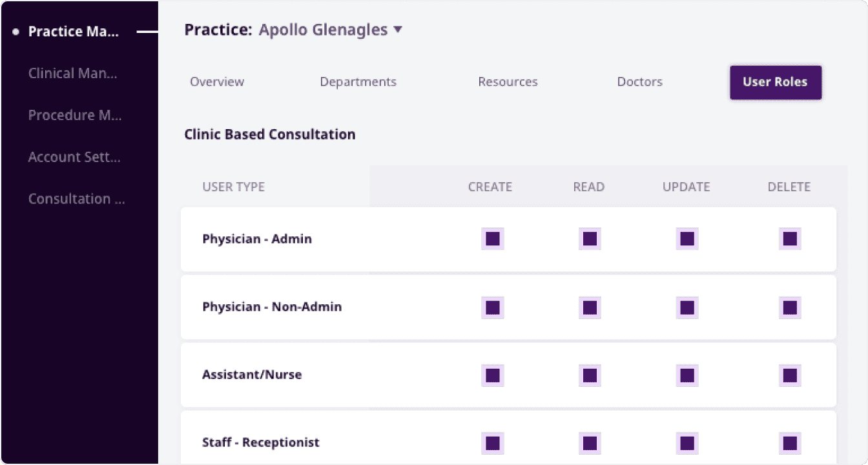Open the Practice dropdown arrow
This screenshot has height=465, width=868.
(398, 30)
